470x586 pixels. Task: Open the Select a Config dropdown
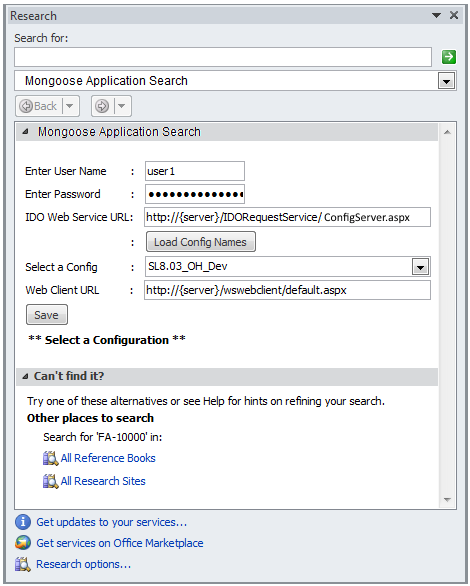[420, 267]
